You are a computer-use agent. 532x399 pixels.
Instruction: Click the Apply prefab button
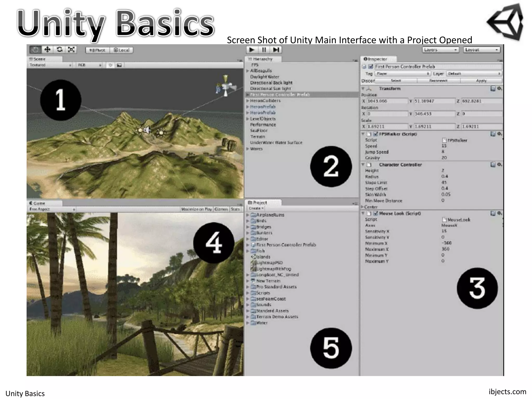coord(481,81)
